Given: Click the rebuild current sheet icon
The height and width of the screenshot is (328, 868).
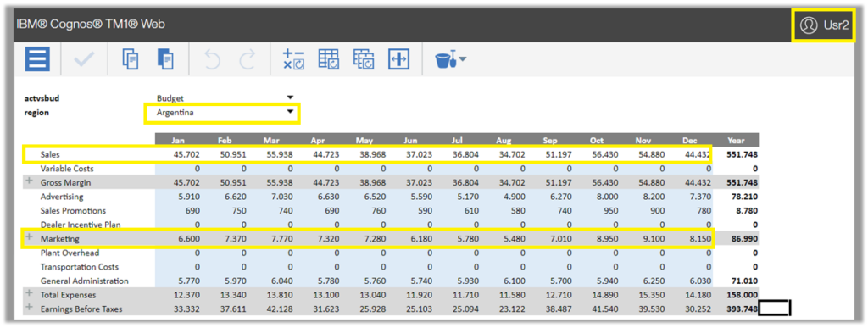Looking at the screenshot, I should pyautogui.click(x=329, y=59).
